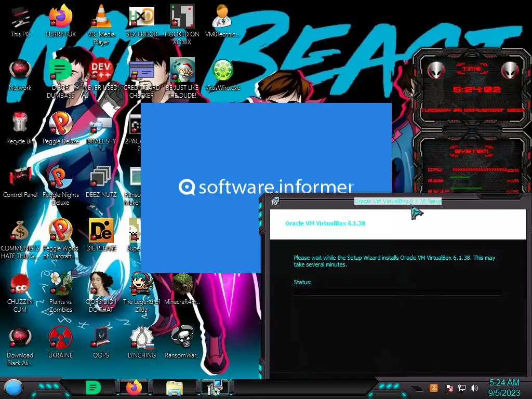Click the TIME gadget digital clock display

click(477, 89)
